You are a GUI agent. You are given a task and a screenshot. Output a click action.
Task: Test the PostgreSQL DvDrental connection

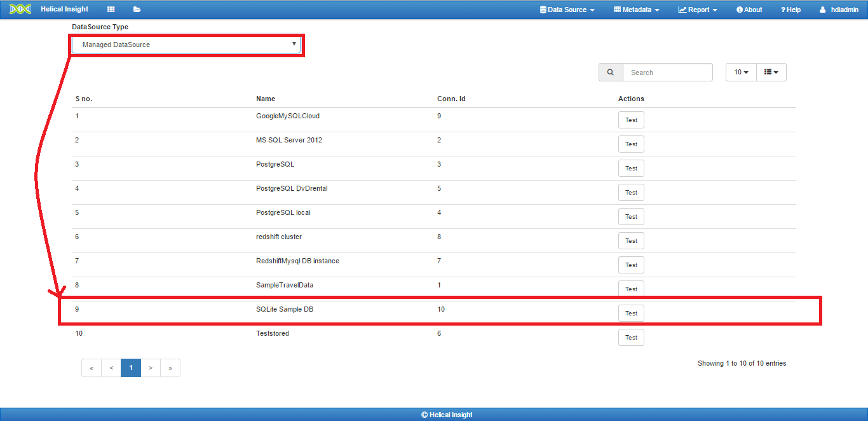[x=631, y=192]
